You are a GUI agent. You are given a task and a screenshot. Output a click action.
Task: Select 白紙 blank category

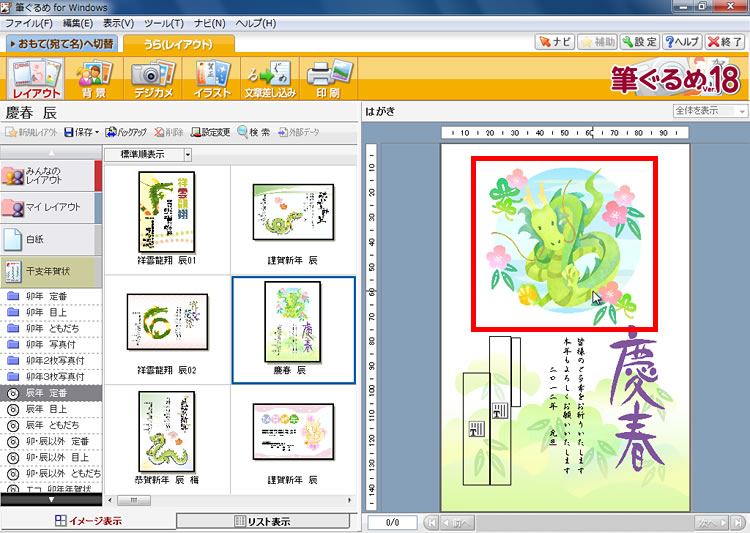[51, 239]
